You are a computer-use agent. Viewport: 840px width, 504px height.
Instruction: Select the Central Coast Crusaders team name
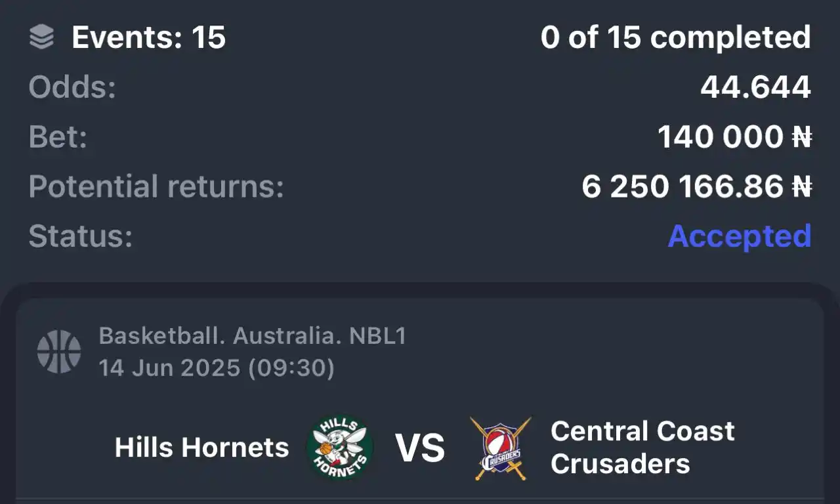coord(642,448)
